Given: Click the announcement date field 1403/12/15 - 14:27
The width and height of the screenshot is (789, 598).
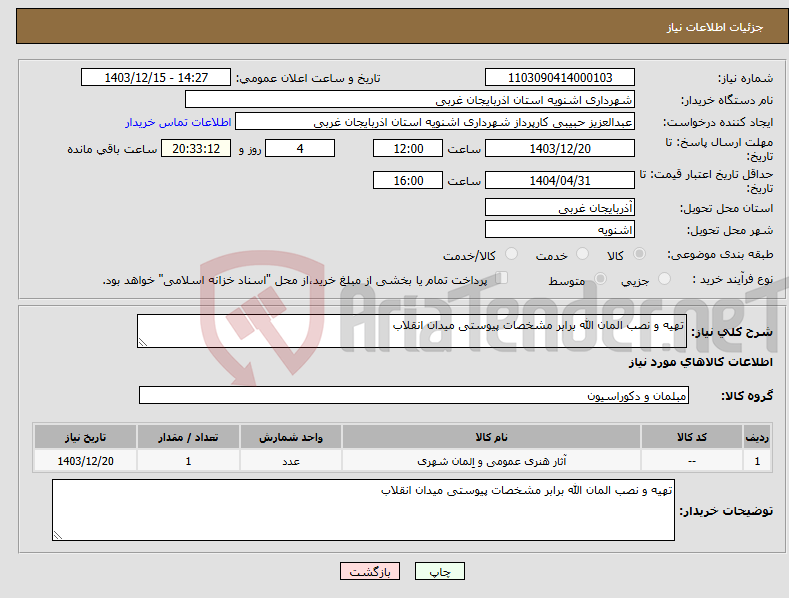Looking at the screenshot, I should (156, 78).
